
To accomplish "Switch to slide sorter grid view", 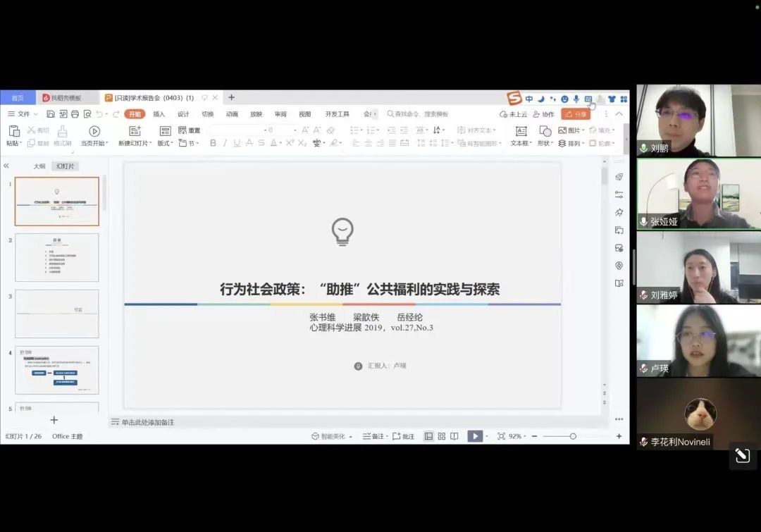I will (x=441, y=436).
